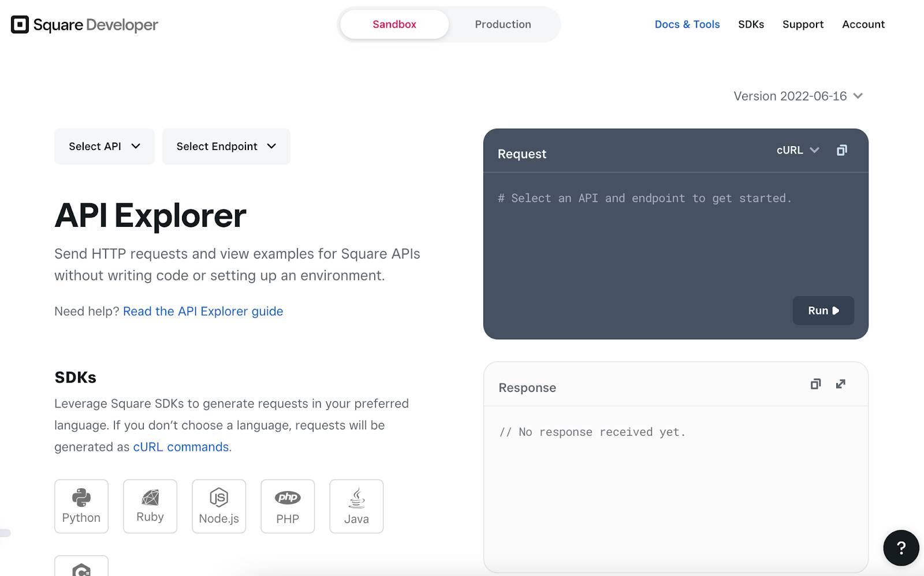Choose the C# SDK tile
Screen dimensions: 924x576
[81, 567]
